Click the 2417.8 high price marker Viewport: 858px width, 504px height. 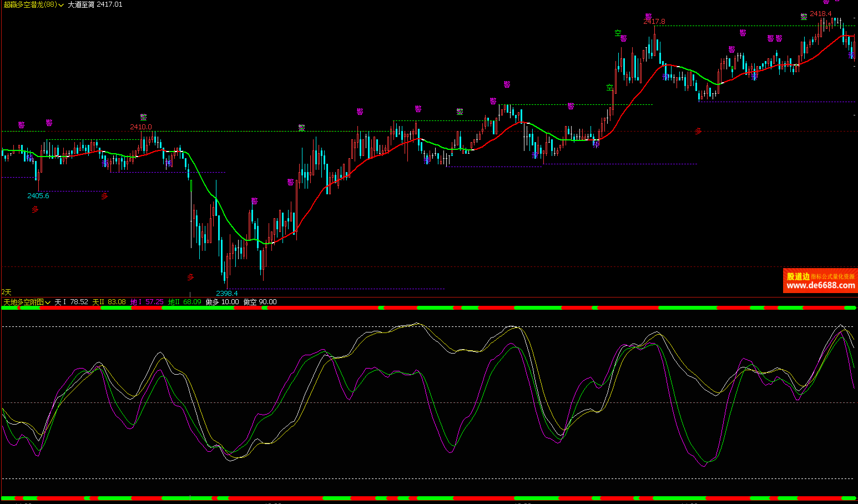(654, 22)
